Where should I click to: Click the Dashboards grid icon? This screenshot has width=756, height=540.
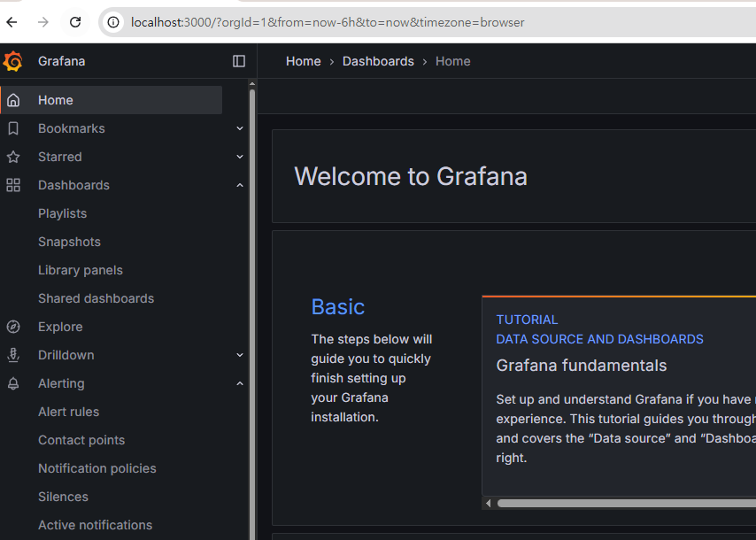(13, 185)
